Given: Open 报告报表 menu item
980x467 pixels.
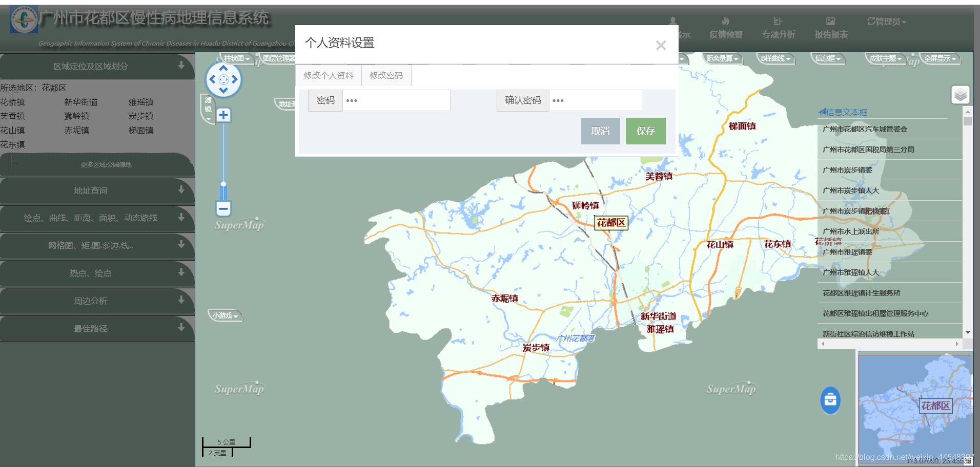Looking at the screenshot, I should [x=831, y=34].
